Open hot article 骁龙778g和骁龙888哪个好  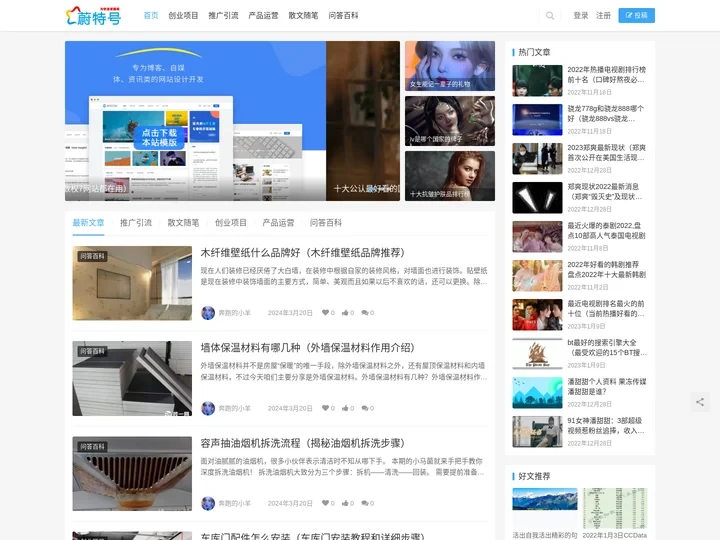pos(606,113)
